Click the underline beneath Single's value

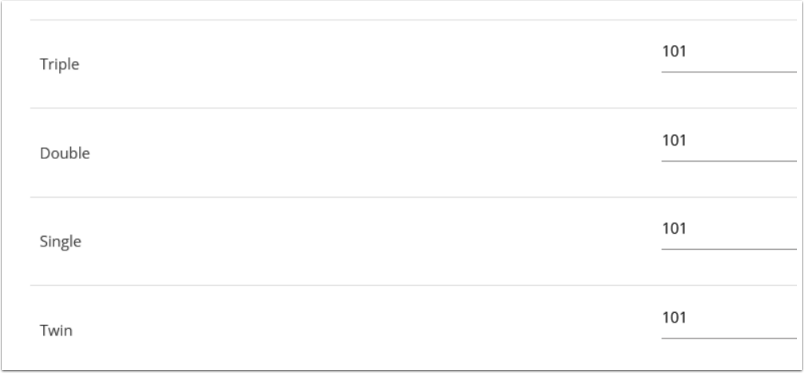tap(729, 249)
